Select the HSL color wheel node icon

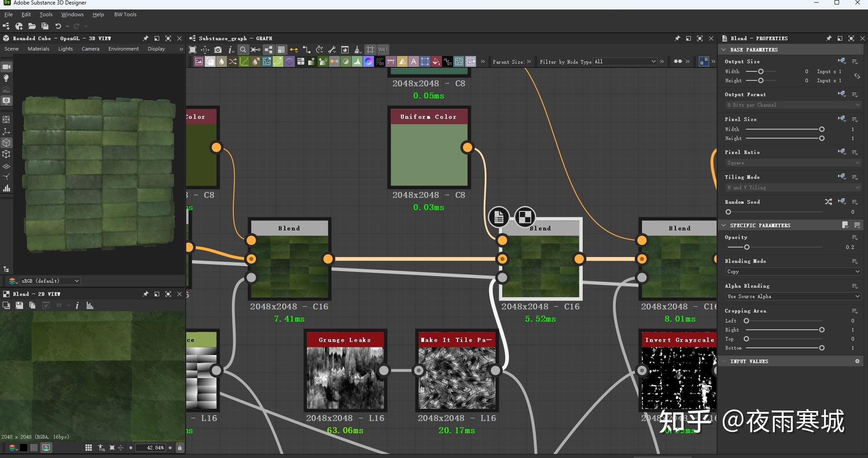(368, 61)
